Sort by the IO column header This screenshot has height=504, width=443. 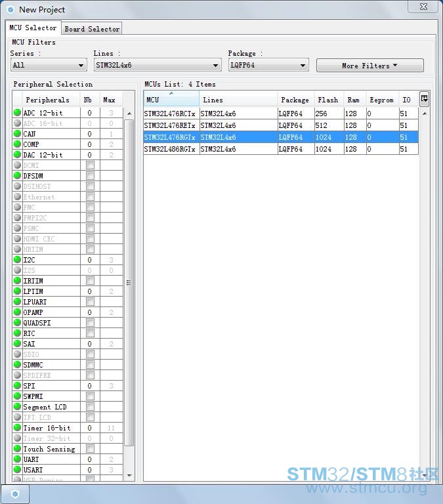pos(409,100)
